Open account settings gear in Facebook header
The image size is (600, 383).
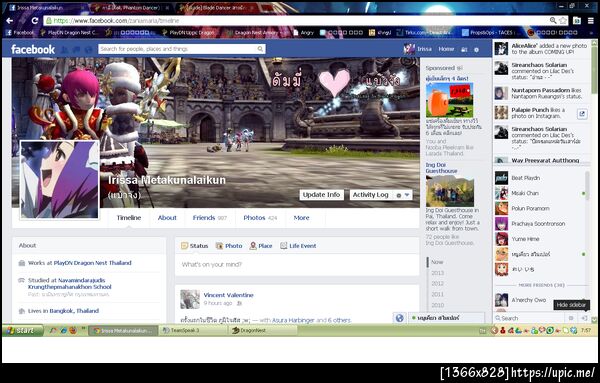pos(476,50)
